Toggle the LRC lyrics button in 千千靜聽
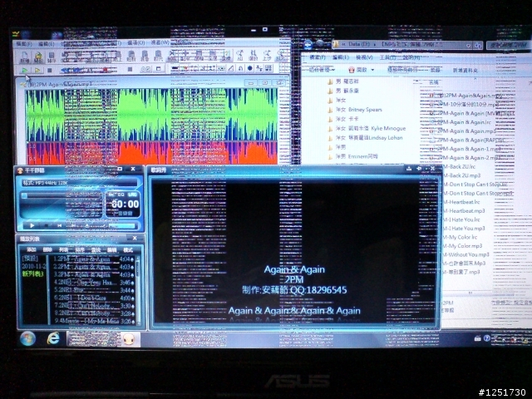This screenshot has height=399, width=532. pos(133,195)
